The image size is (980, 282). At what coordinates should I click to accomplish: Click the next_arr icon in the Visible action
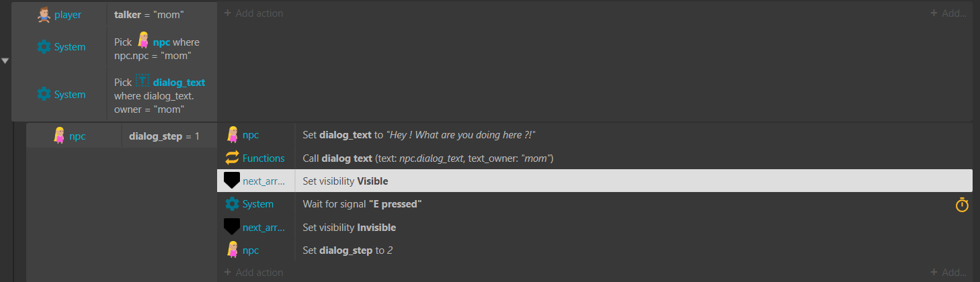232,181
